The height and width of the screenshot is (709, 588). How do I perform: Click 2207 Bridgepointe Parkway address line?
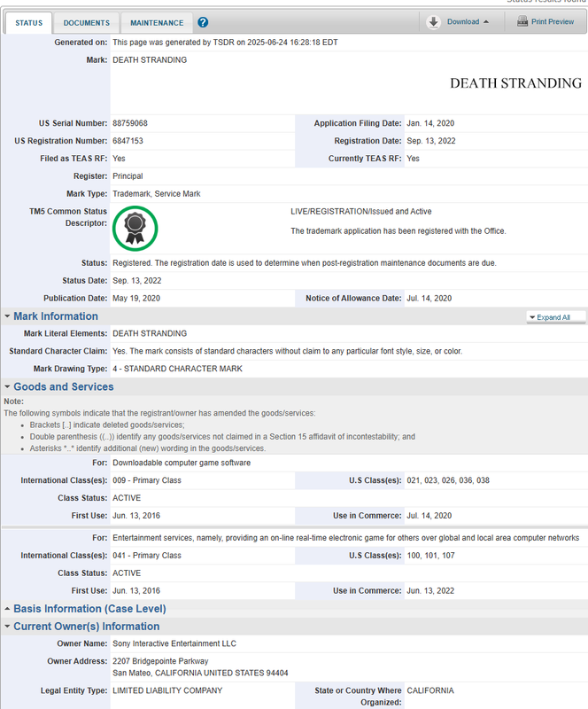(160, 661)
